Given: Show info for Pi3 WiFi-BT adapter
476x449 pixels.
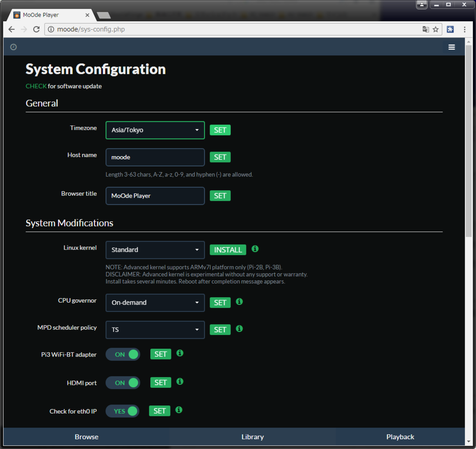Looking at the screenshot, I should coord(180,353).
